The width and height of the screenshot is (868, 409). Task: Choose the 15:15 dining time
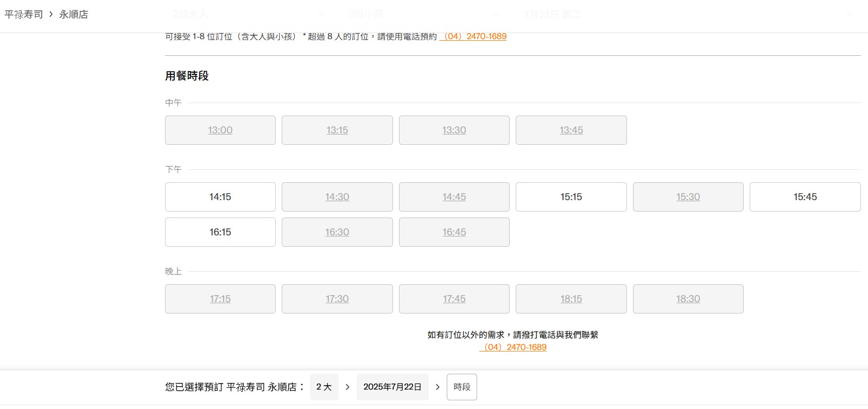pos(571,197)
